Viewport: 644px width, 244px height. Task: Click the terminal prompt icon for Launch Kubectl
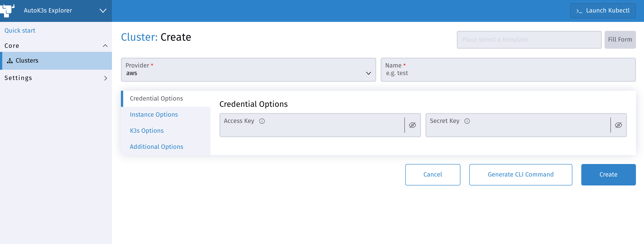pyautogui.click(x=579, y=11)
